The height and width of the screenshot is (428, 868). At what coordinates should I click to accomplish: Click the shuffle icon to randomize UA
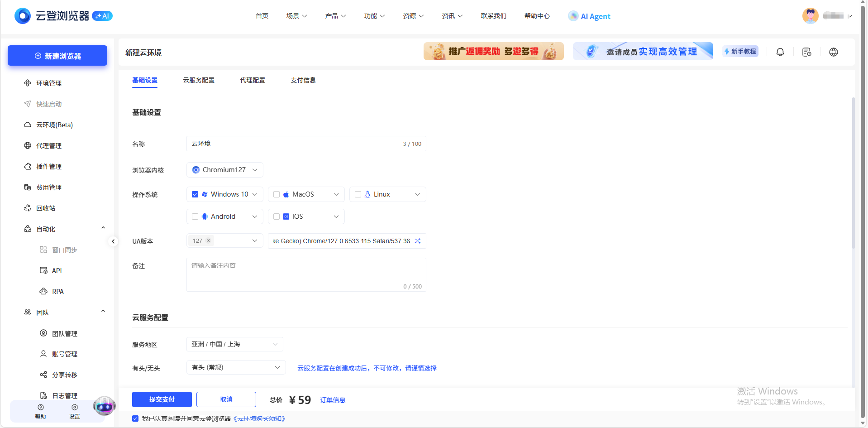pos(417,241)
